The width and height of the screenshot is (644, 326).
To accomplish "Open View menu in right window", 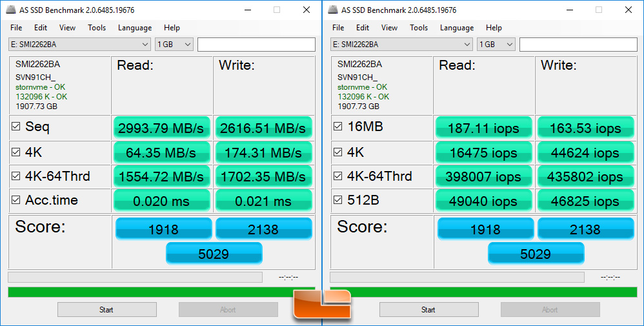I will (389, 28).
